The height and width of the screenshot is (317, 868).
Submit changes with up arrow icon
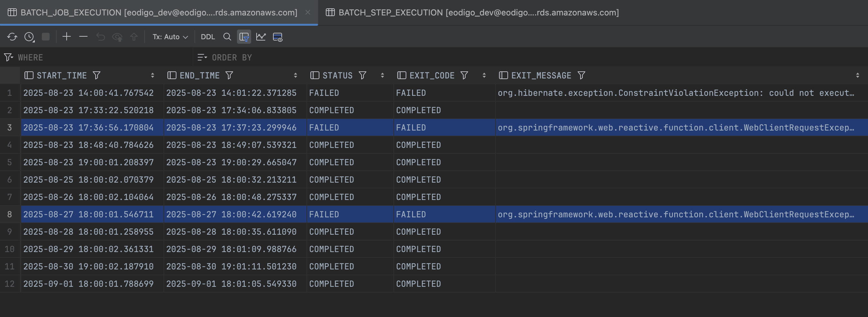coord(134,37)
